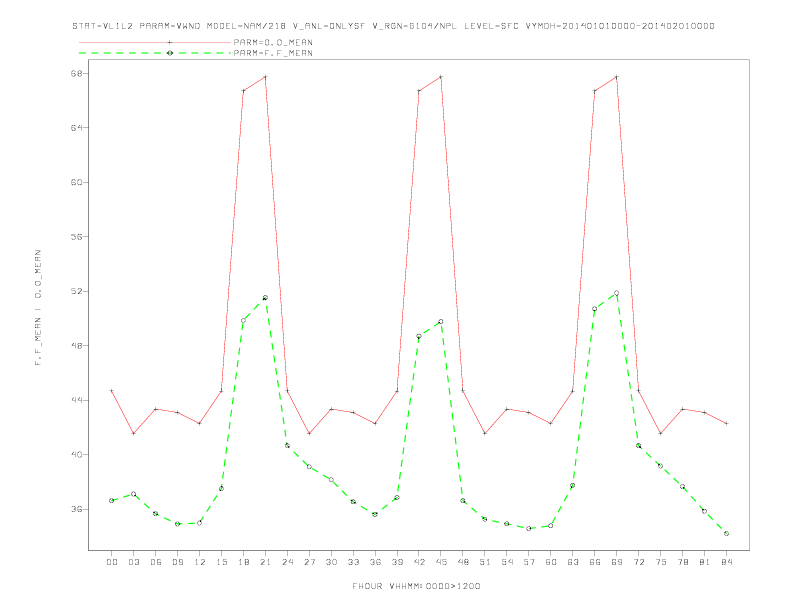Viewport: 792px width, 612px height.
Task: Click x-axis tick label 63
Action: click(x=573, y=562)
